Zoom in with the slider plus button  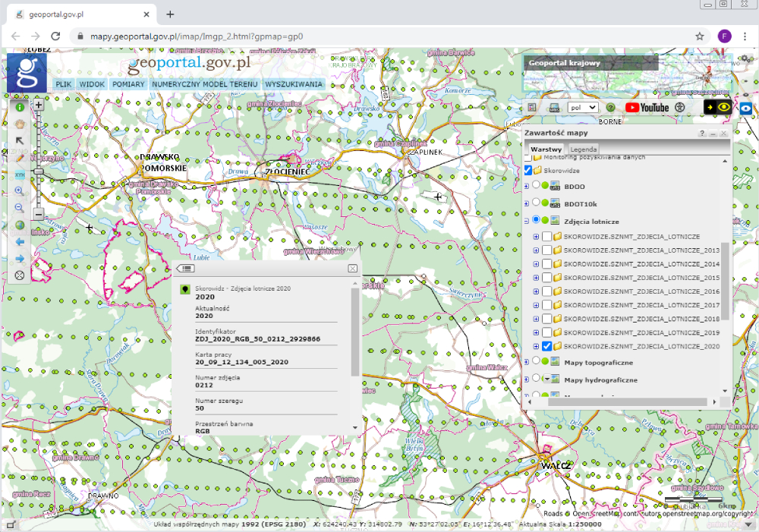[x=39, y=105]
